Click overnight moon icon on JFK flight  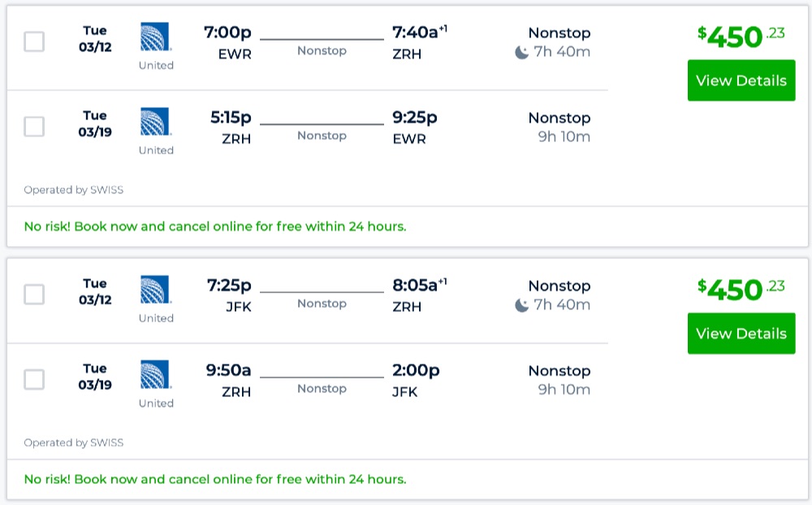coord(522,305)
